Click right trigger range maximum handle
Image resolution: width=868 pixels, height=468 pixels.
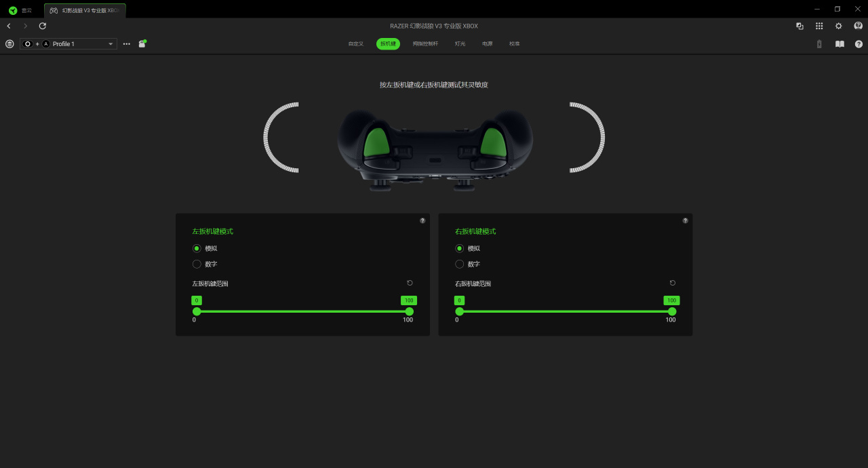672,311
